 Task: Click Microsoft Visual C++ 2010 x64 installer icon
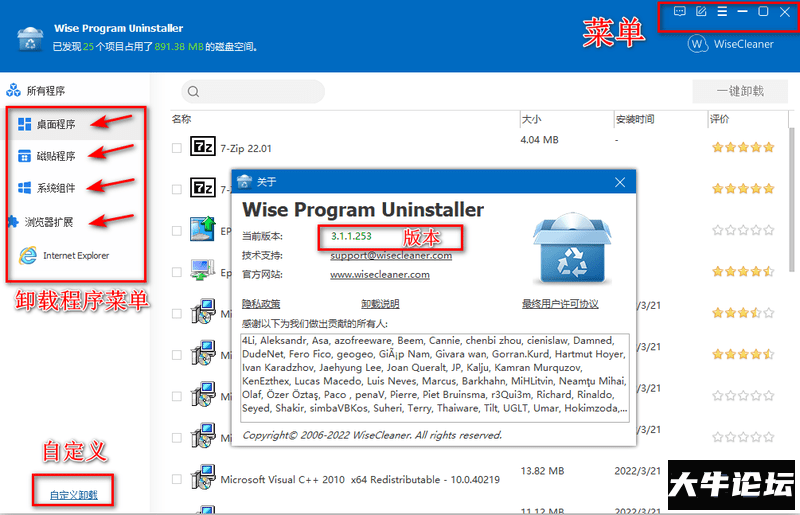pyautogui.click(x=203, y=477)
